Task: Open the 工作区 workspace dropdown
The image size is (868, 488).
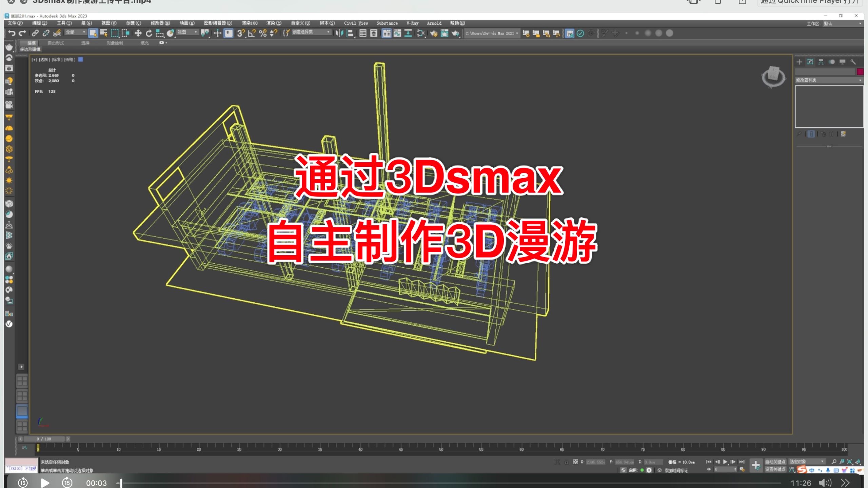Action: (842, 23)
